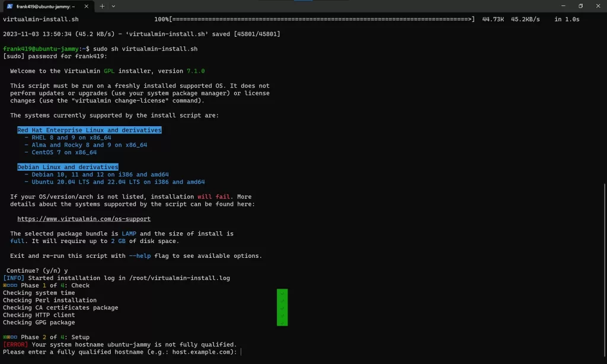Click the terminal vertical scrollbar thumb
This screenshot has width=607, height=364.
(x=604, y=267)
